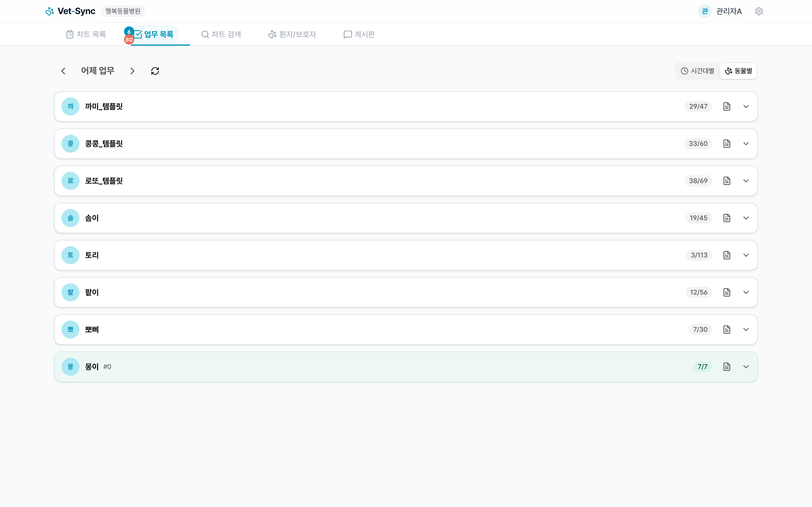Open the settings gear icon

coord(759,11)
